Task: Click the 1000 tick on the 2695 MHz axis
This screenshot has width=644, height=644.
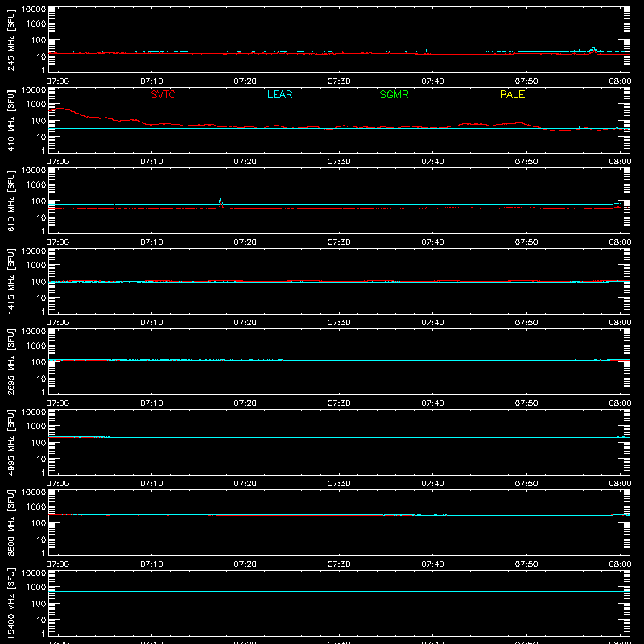Action: [36, 346]
